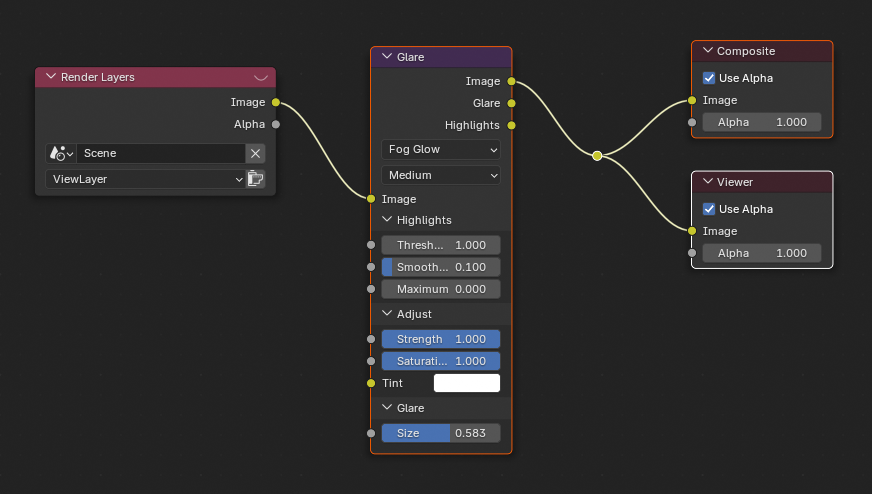Collapse the Render Layers node header
The height and width of the screenshot is (494, 872).
[51, 77]
